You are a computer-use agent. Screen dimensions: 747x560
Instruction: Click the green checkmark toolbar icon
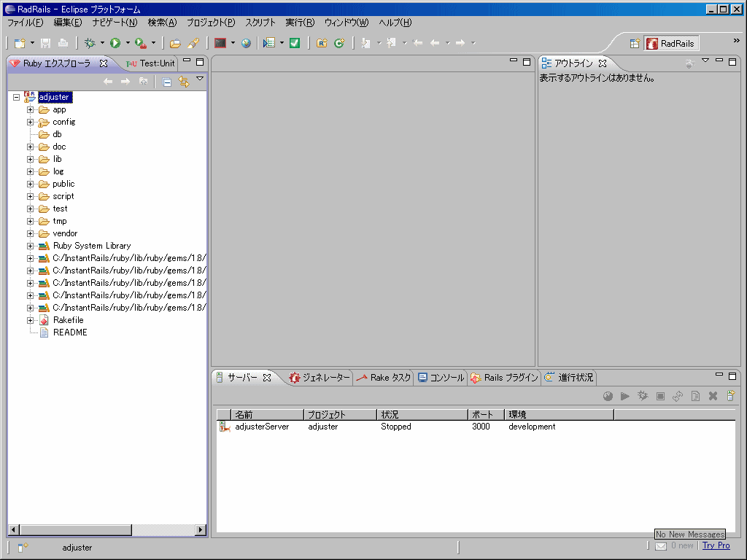(295, 43)
